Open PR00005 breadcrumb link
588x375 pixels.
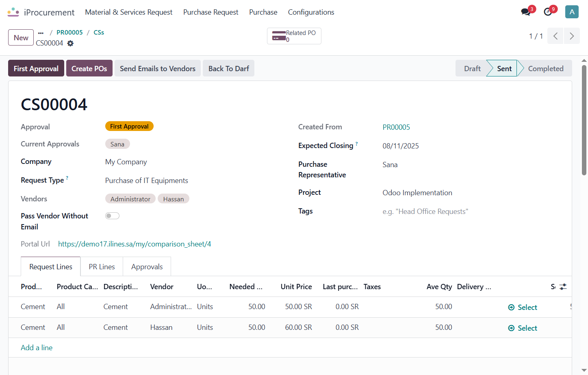(x=69, y=33)
